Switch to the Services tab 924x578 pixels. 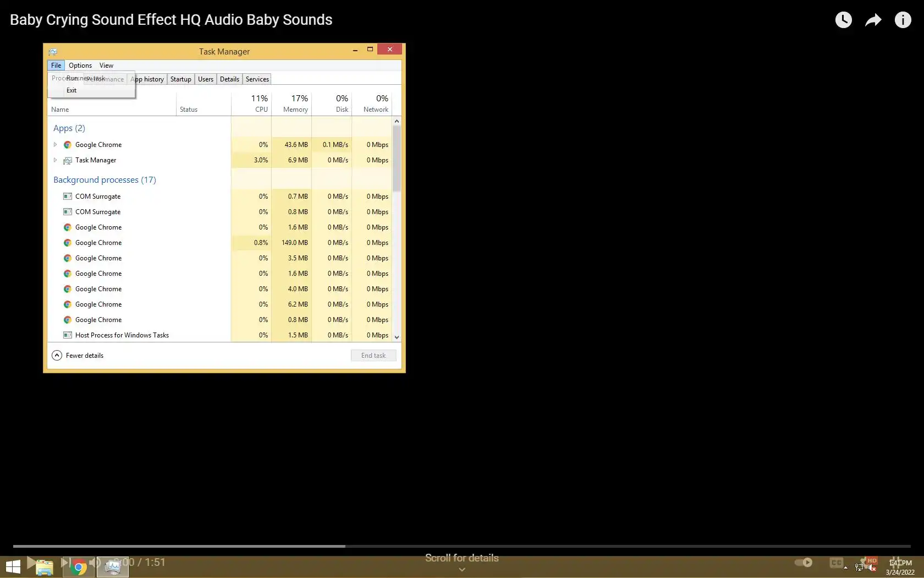coord(257,79)
